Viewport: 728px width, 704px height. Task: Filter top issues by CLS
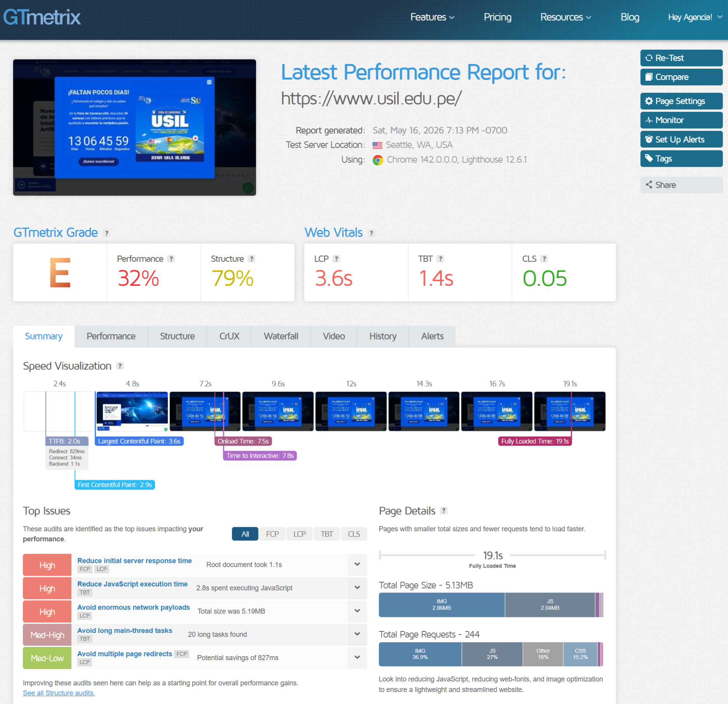354,534
